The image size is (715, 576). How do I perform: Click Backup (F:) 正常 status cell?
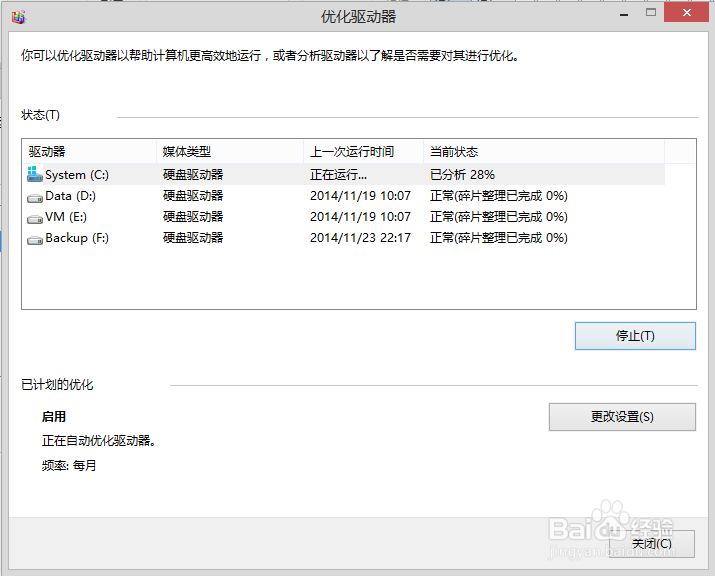(499, 238)
